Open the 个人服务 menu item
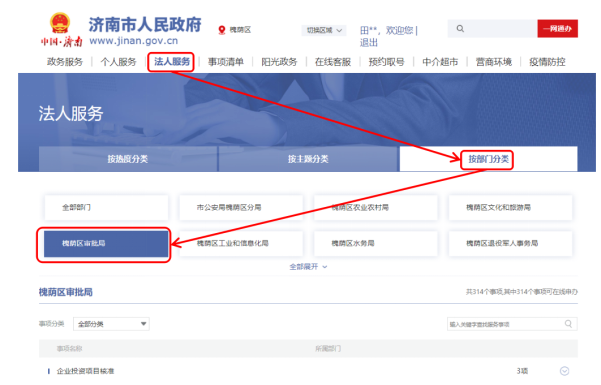This screenshot has width=601, height=385. click(x=118, y=62)
